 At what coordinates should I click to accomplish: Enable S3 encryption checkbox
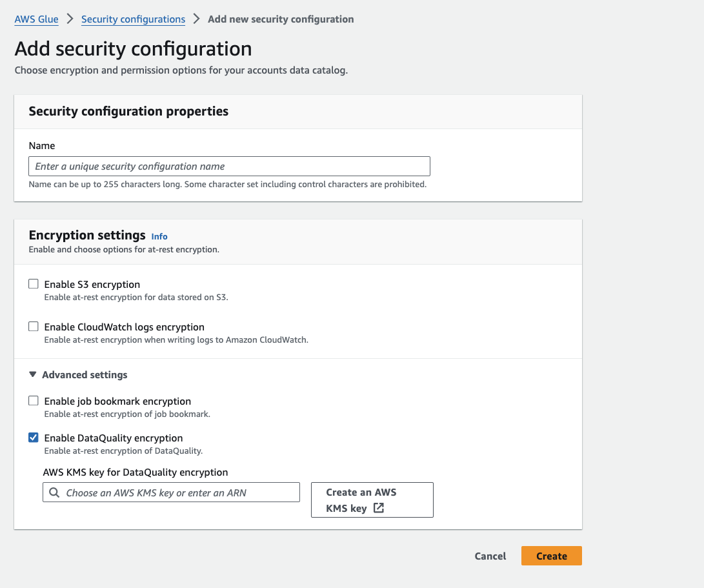[34, 284]
